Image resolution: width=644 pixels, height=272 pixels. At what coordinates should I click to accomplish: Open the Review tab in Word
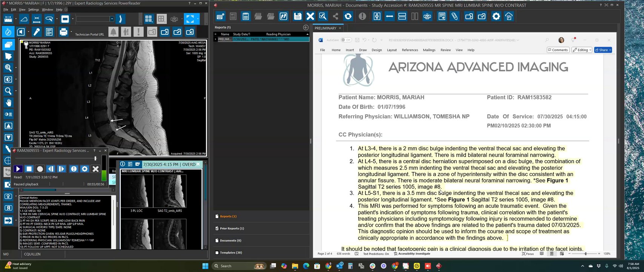click(446, 50)
